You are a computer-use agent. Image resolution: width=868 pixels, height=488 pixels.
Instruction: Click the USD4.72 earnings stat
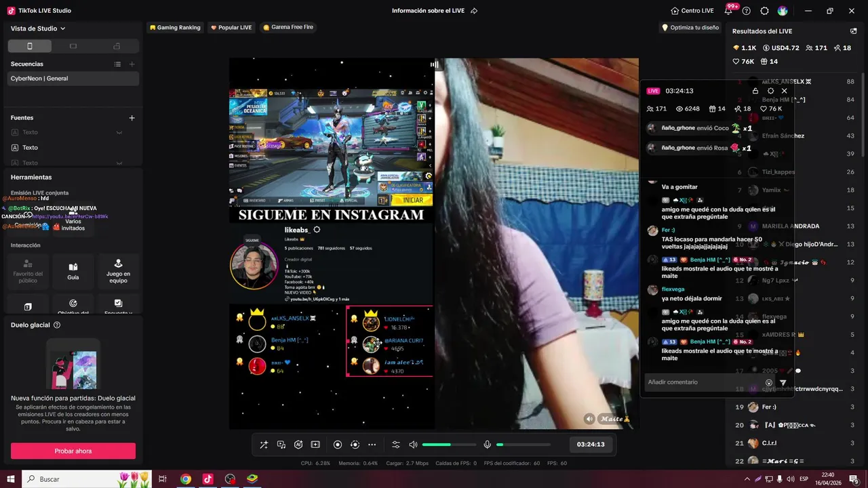click(x=781, y=48)
